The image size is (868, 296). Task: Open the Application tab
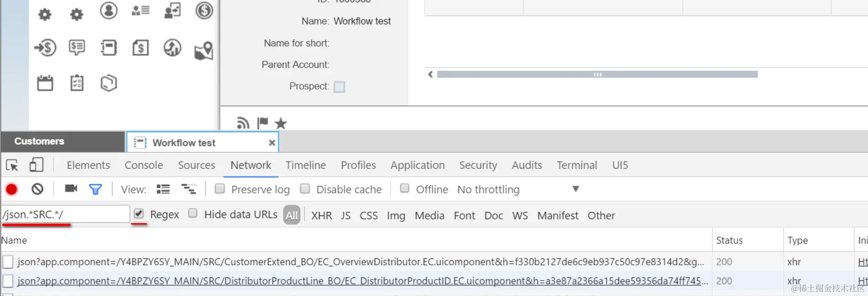click(x=417, y=165)
